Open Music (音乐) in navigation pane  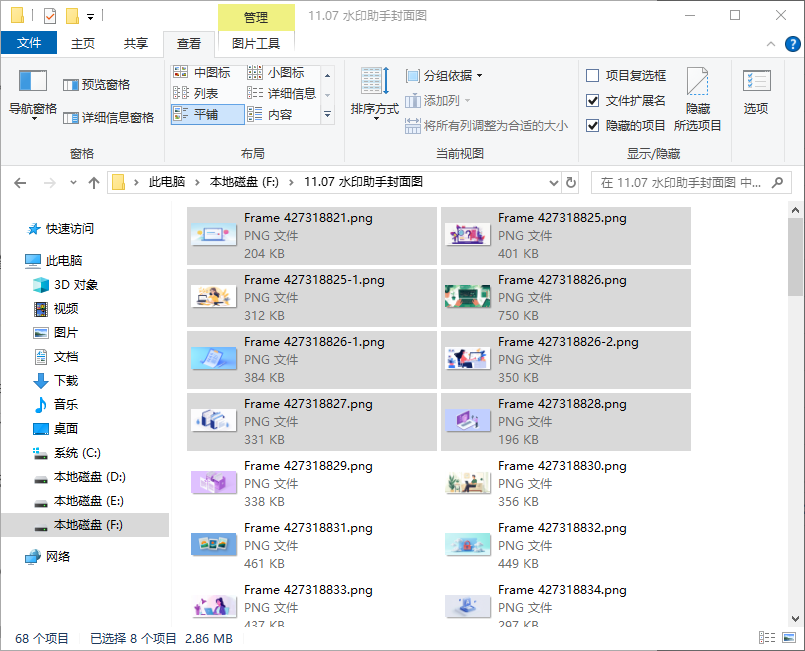point(56,405)
